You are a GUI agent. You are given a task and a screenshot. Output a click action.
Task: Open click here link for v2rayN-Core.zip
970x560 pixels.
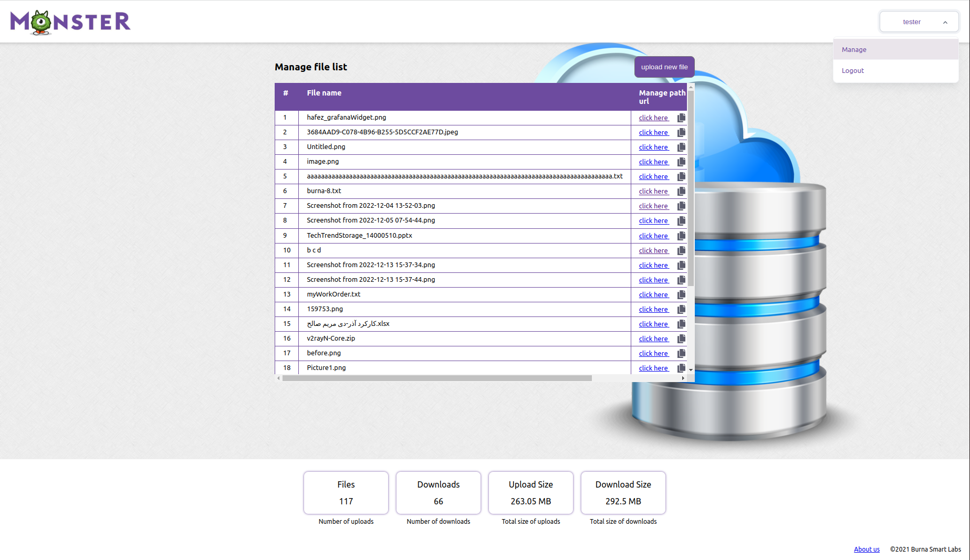coord(654,339)
